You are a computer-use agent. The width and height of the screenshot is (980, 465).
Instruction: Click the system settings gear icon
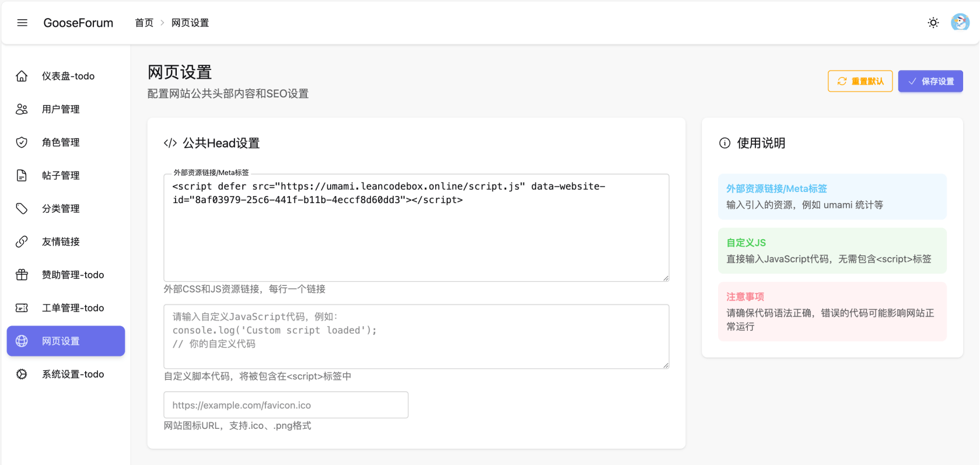tap(22, 374)
